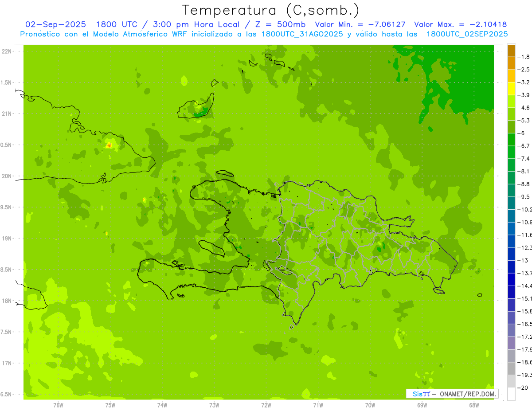Click the yellow legend swatch between -3.2 and -3.9
The image size is (532, 411).
(x=511, y=89)
